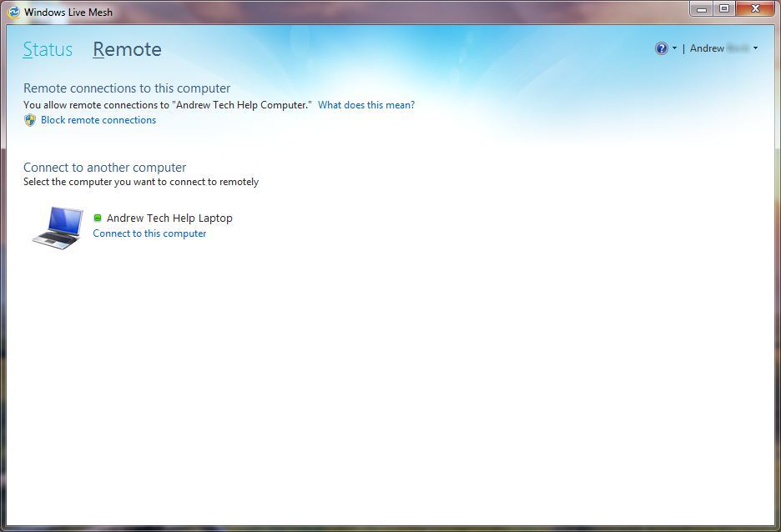This screenshot has width=781, height=532.
Task: Open the Andrew account name menu
Action: point(720,48)
